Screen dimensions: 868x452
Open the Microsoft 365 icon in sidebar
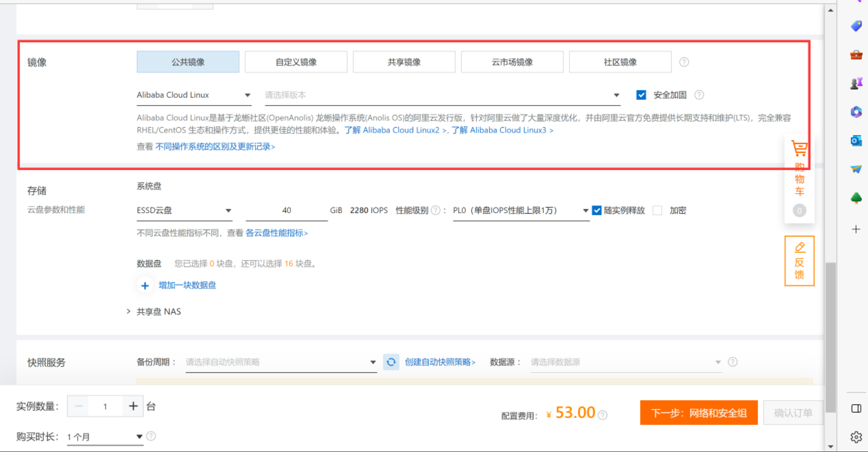pyautogui.click(x=856, y=112)
